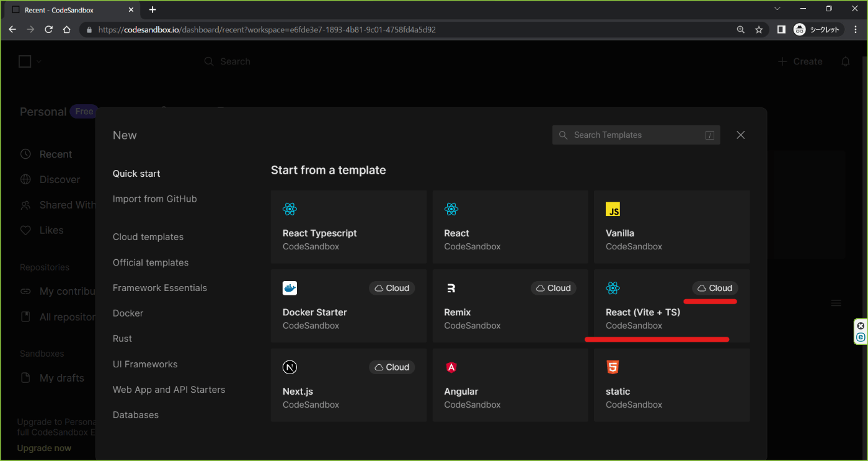The height and width of the screenshot is (461, 868).
Task: Select the Vanilla JS template icon
Action: click(613, 209)
